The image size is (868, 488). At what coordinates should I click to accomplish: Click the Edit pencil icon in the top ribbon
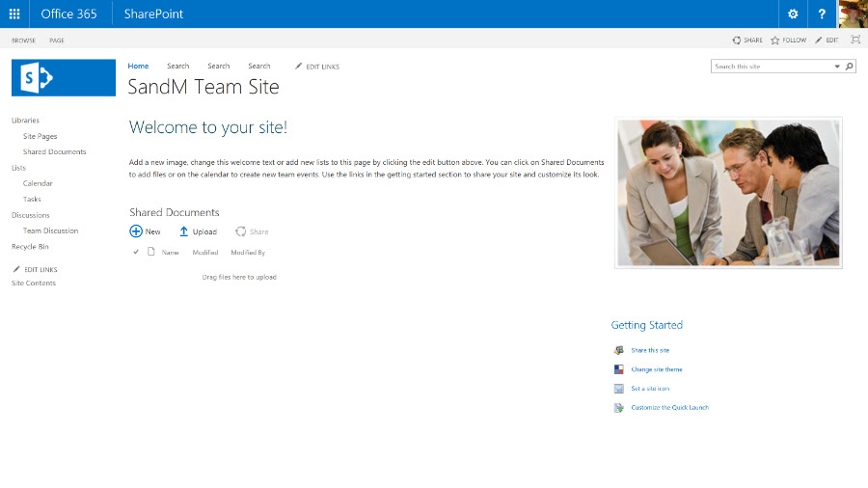(818, 41)
